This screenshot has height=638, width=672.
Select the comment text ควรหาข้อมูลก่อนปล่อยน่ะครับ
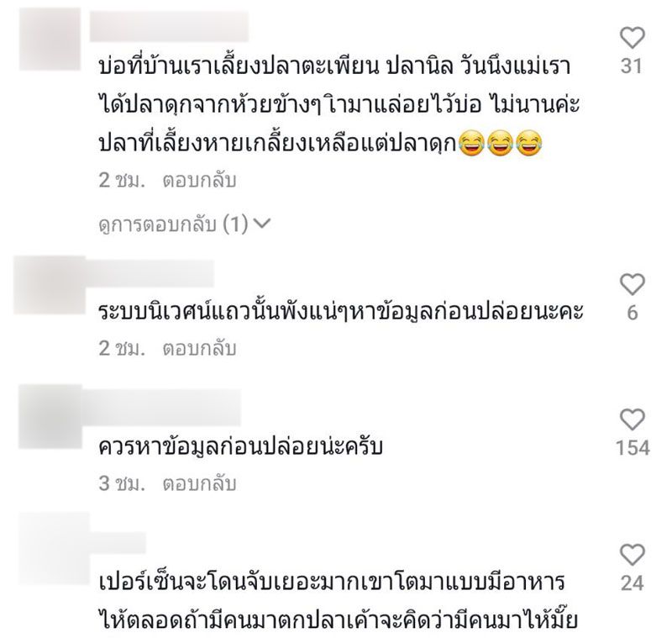tap(240, 447)
